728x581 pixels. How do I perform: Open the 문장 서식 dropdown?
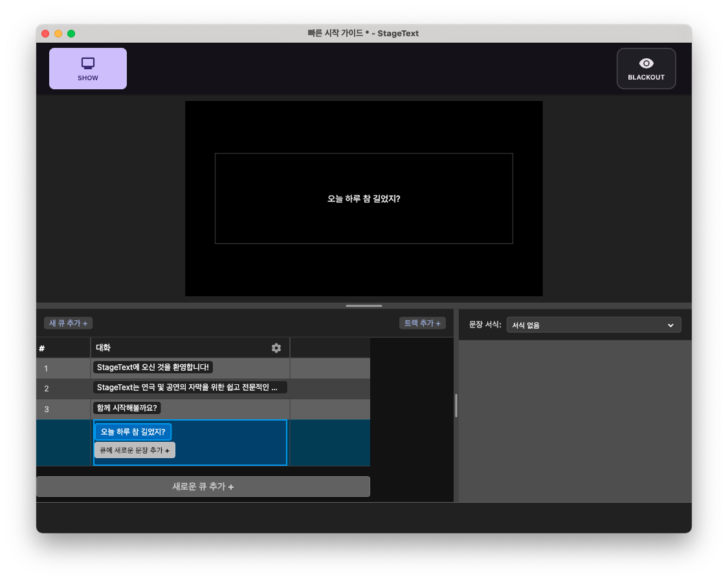593,324
